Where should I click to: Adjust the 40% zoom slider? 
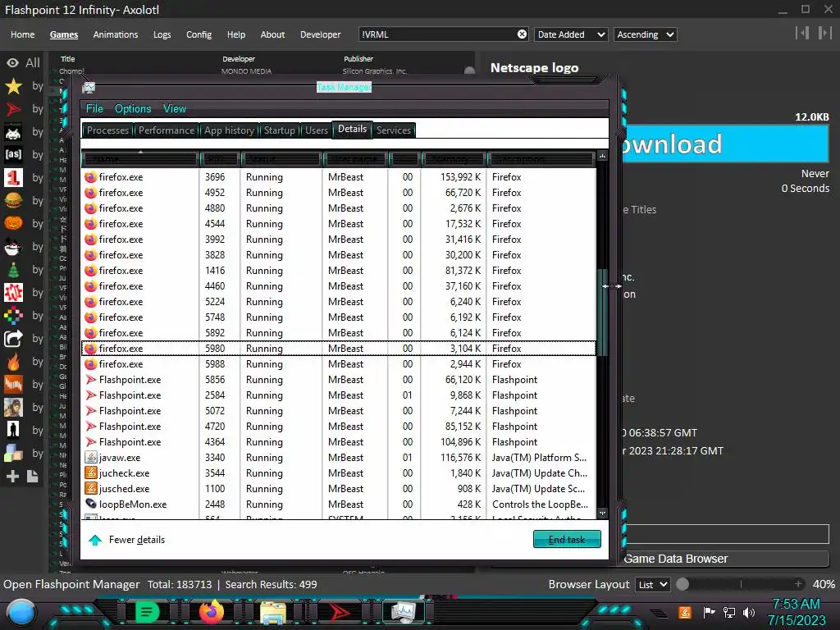coord(742,584)
